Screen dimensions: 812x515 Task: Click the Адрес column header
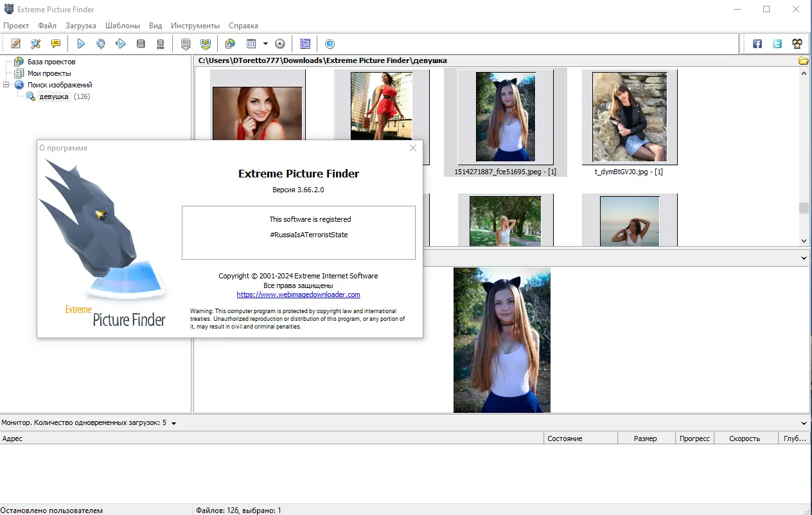[x=272, y=438]
